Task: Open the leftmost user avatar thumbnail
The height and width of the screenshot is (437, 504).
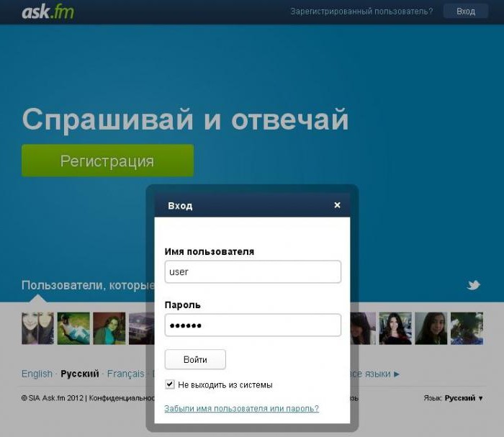Action: [37, 328]
